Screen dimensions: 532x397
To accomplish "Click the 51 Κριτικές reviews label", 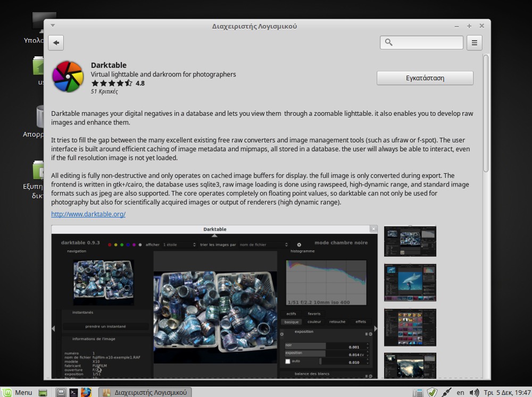I will 104,91.
